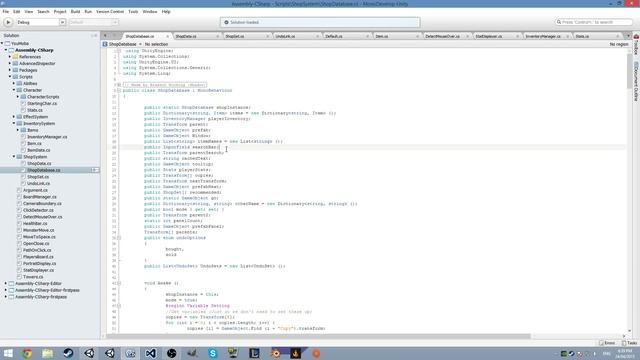Open the Document Outline side panel
Screen dimensions: 640x360
coord(636,82)
